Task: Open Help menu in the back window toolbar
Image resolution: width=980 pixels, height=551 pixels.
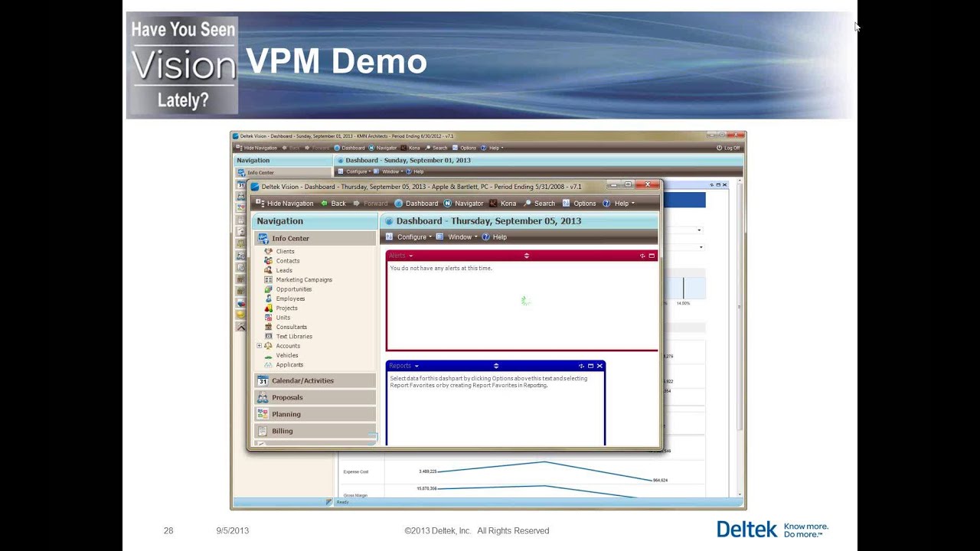Action: (x=492, y=148)
